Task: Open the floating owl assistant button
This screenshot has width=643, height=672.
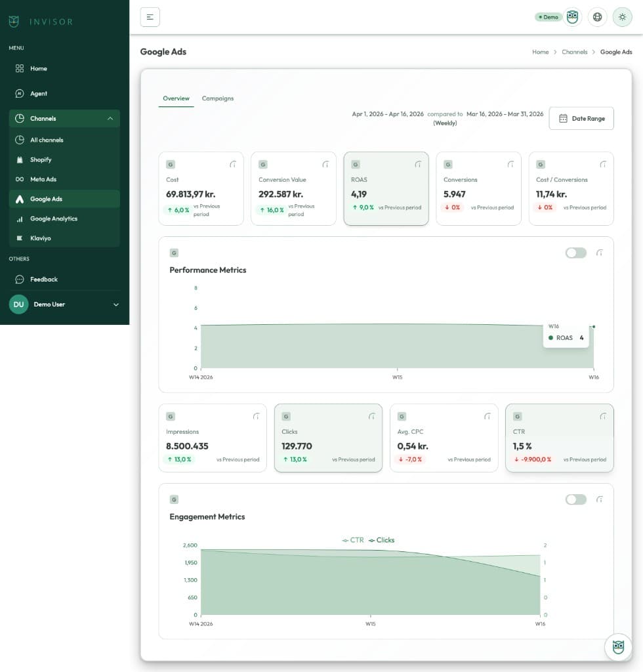Action: [617, 647]
